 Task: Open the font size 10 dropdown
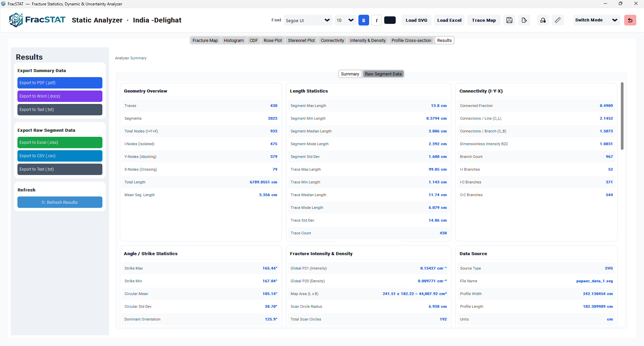tap(345, 20)
